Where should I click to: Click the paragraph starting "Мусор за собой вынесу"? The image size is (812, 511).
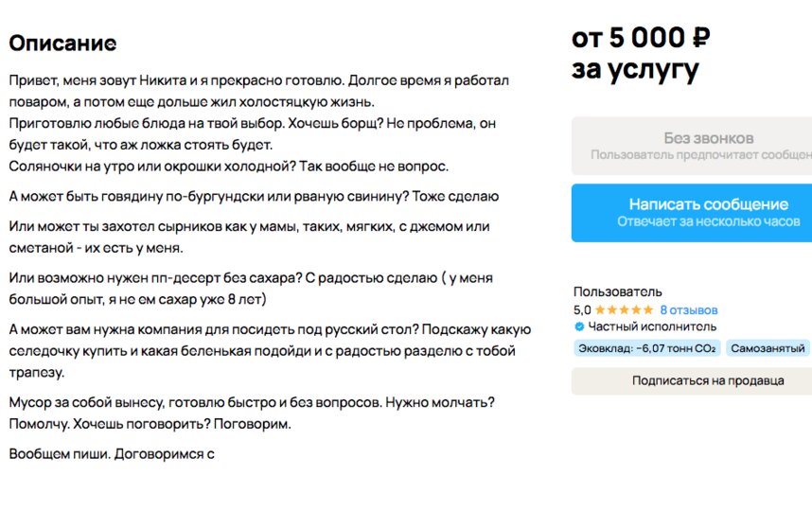click(x=252, y=413)
